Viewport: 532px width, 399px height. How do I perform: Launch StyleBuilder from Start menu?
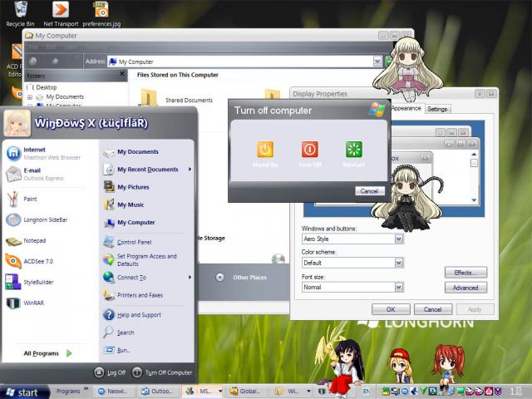[30, 282]
